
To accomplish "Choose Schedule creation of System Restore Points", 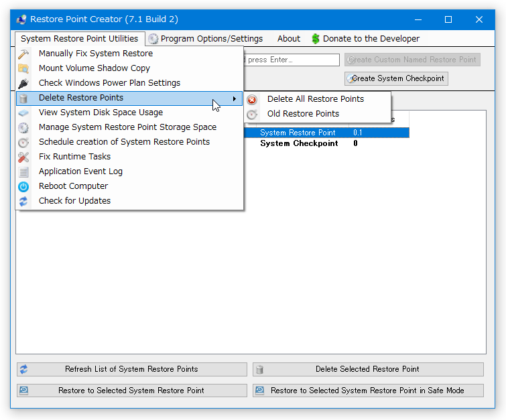I will coord(129,142).
